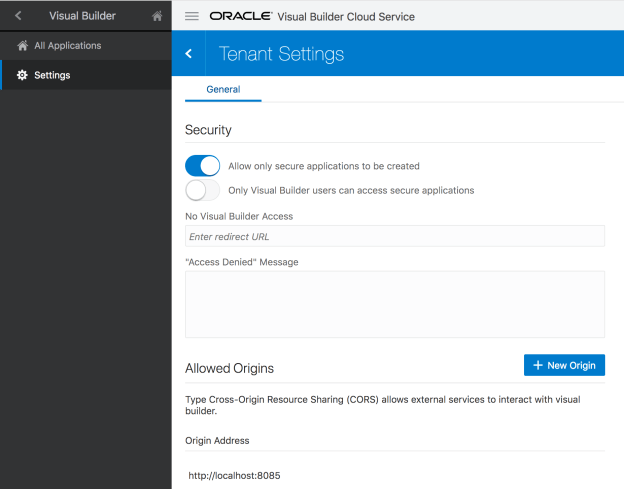
Task: Go back using Tenant Settings arrow
Action: [189, 54]
